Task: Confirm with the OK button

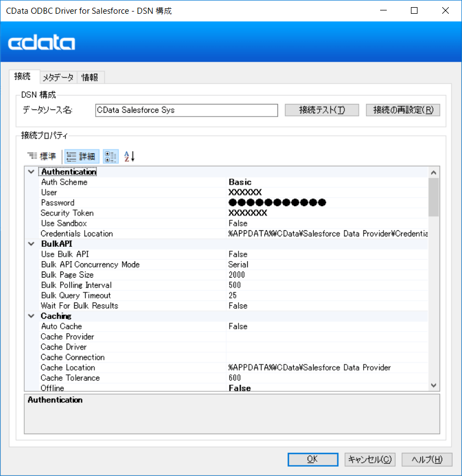Action: (x=313, y=460)
